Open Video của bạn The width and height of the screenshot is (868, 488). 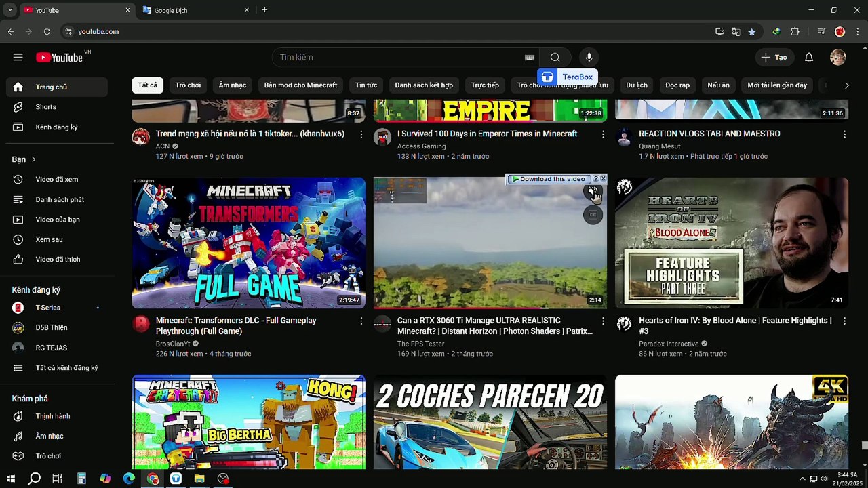pos(57,220)
